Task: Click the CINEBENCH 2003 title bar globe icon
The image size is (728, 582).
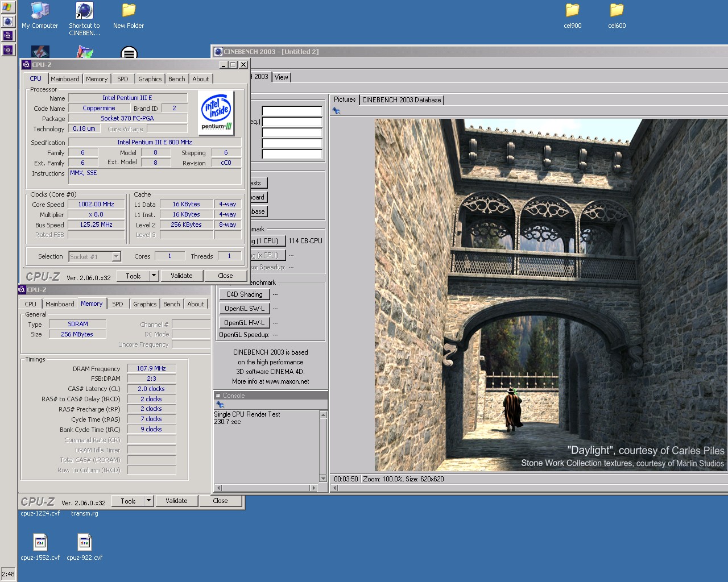Action: coord(218,52)
